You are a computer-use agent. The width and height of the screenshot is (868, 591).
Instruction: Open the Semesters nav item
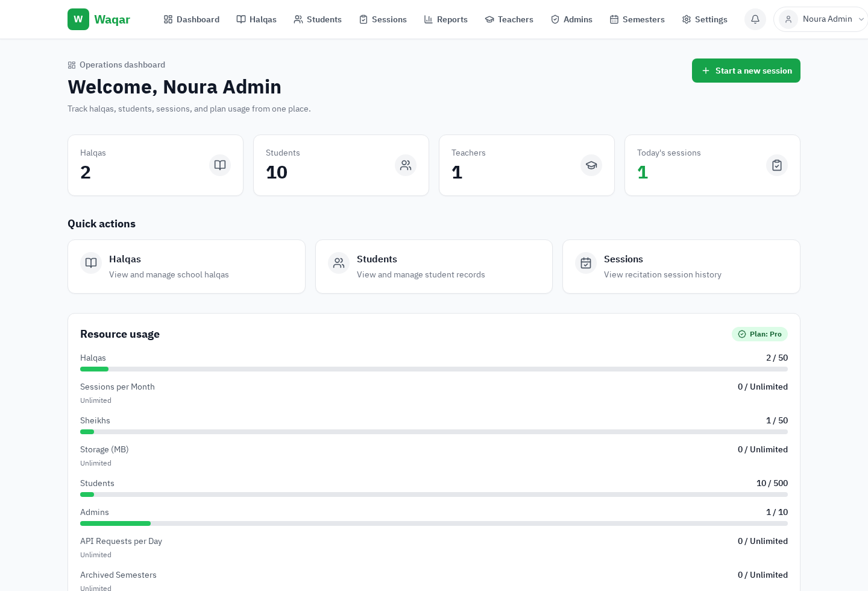click(637, 19)
